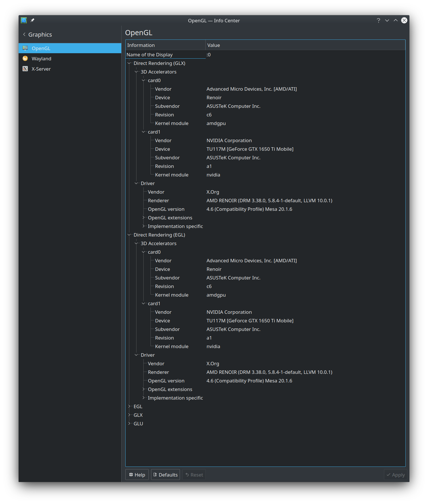Minimize the Info Center window
428x504 pixels.
click(x=387, y=20)
